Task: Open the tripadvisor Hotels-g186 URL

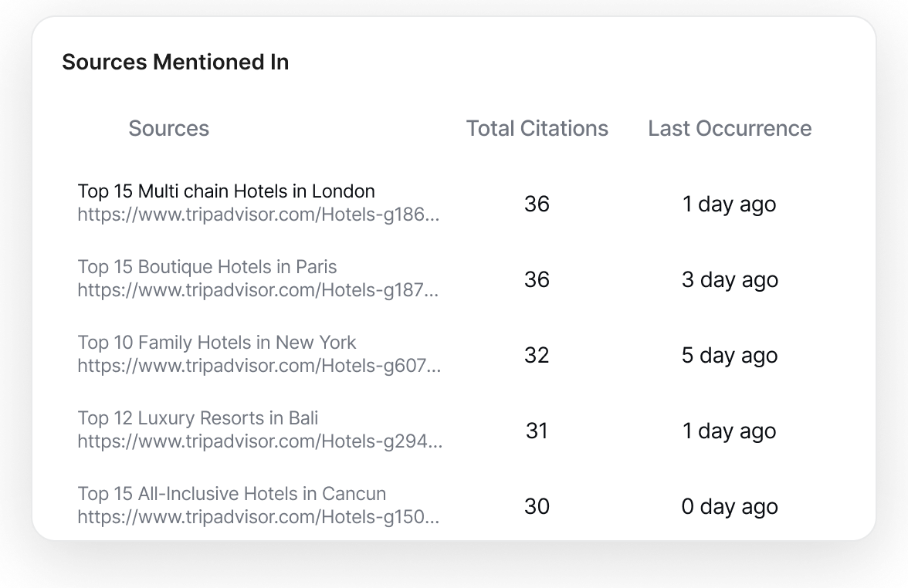Action: point(258,215)
